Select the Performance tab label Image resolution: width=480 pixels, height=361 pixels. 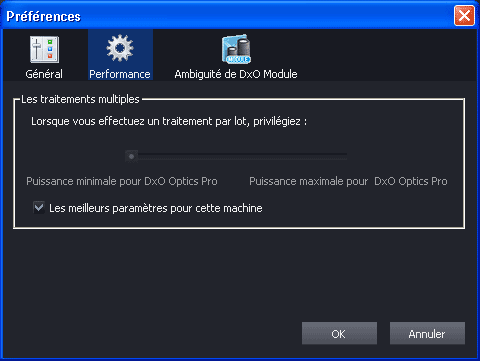[120, 74]
